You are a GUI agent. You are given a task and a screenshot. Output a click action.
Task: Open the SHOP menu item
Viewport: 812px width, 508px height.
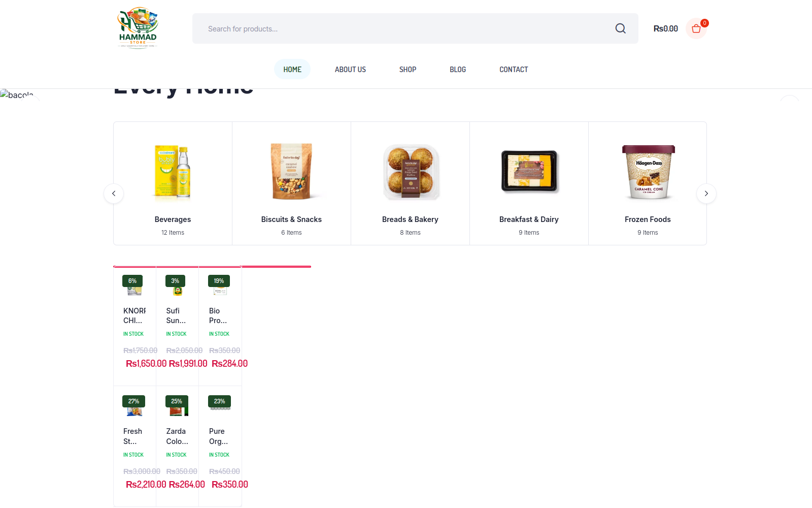click(x=408, y=69)
